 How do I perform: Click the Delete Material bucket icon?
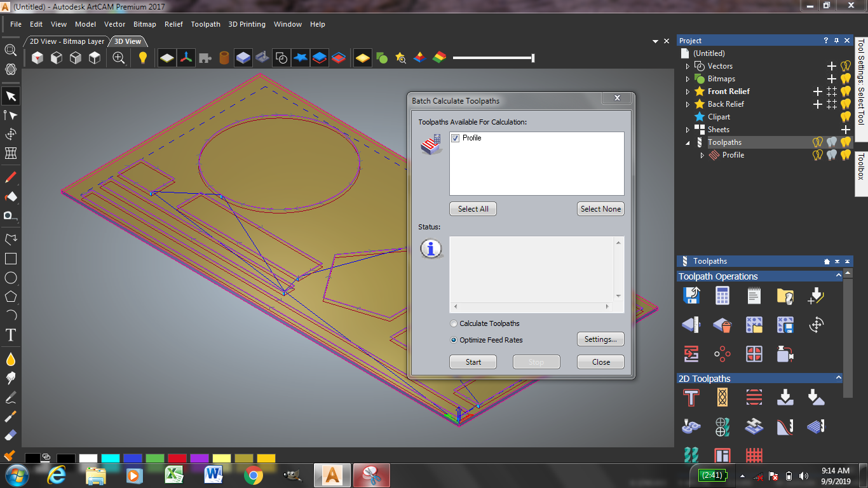(722, 325)
